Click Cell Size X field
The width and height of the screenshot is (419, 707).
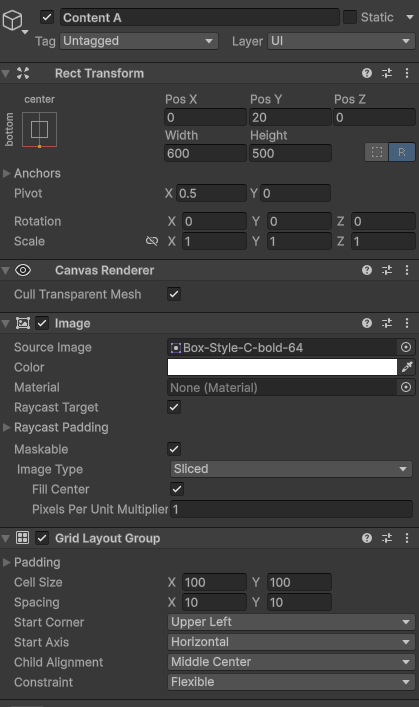click(214, 582)
